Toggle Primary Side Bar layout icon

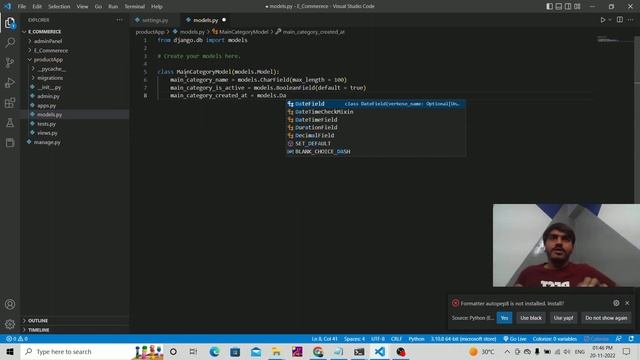pyautogui.click(x=549, y=7)
